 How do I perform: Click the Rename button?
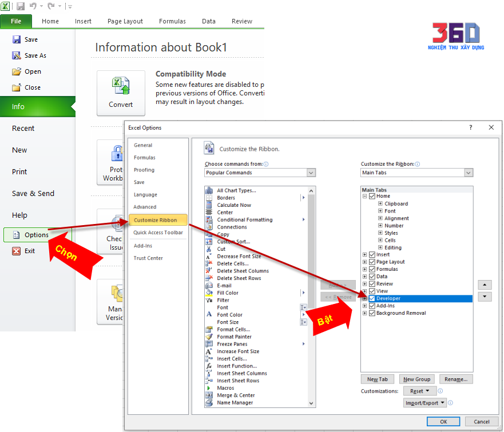tap(456, 379)
